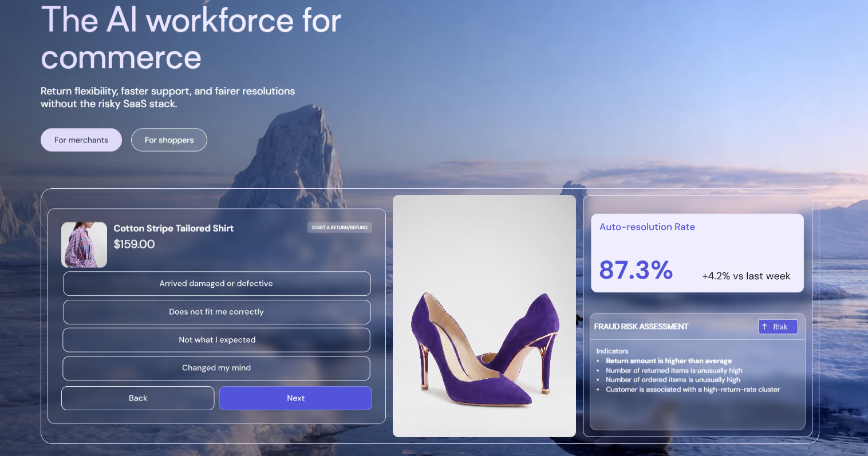Click the Start a Return/Refund badge
This screenshot has height=456, width=868.
click(x=340, y=227)
